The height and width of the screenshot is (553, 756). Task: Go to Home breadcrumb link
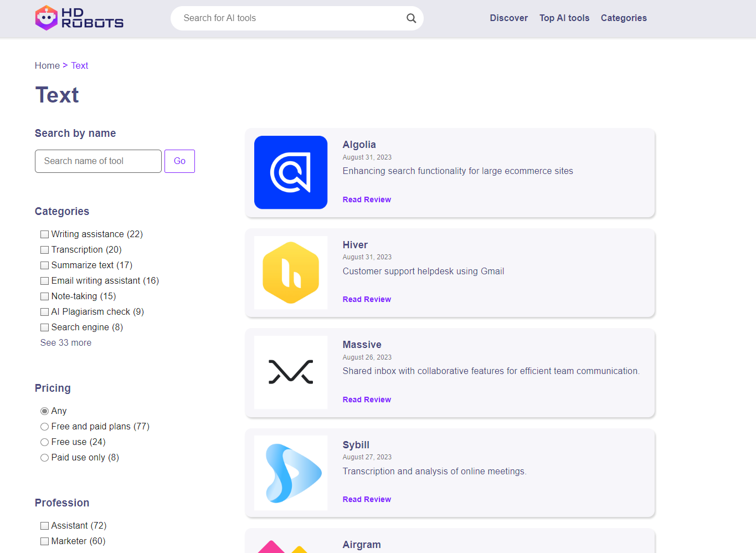[47, 65]
